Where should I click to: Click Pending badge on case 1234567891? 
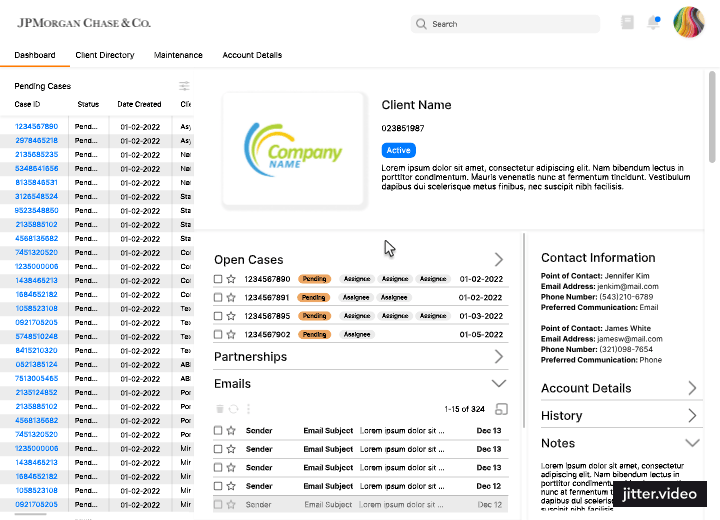pyautogui.click(x=314, y=297)
